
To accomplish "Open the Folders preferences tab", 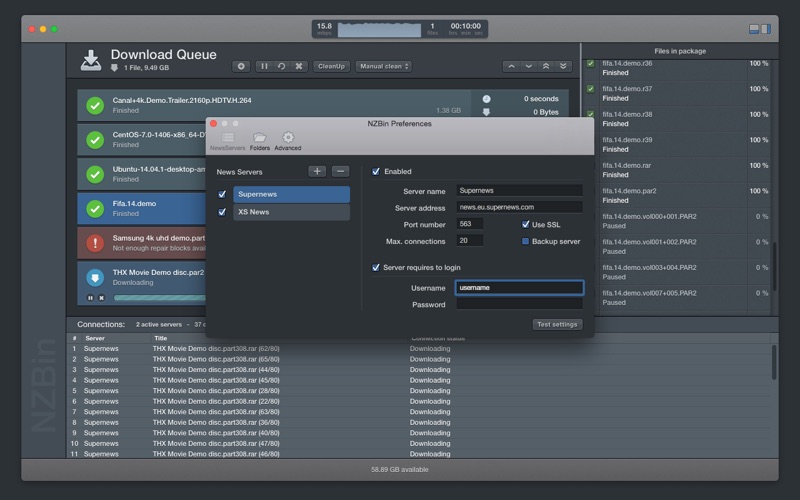I will (259, 141).
